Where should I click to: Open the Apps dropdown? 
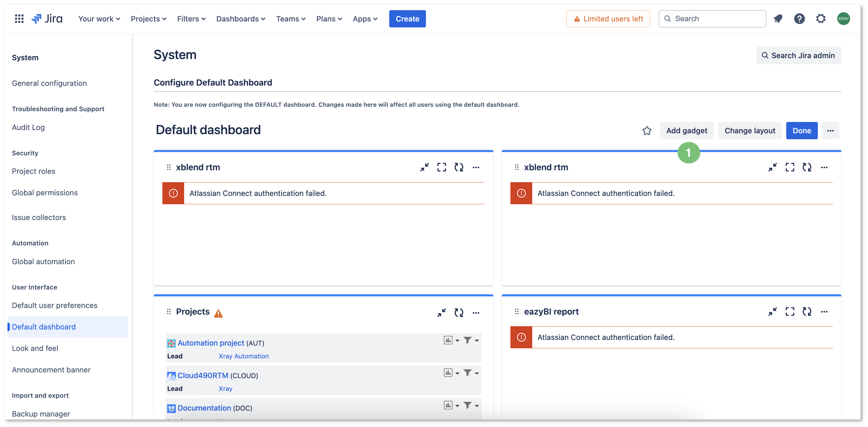coord(365,19)
